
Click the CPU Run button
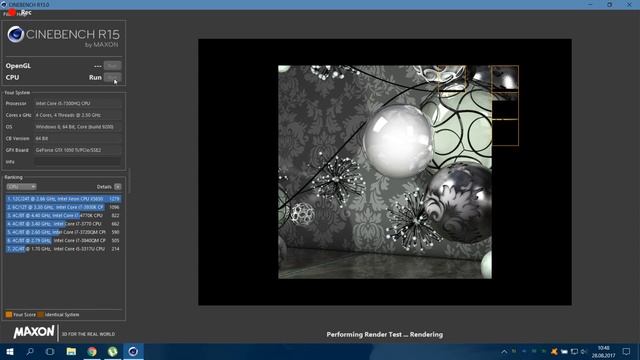112,77
